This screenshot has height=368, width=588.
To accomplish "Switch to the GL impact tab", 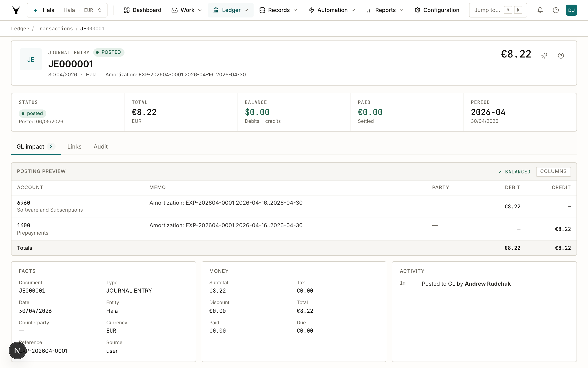I will click(x=36, y=147).
